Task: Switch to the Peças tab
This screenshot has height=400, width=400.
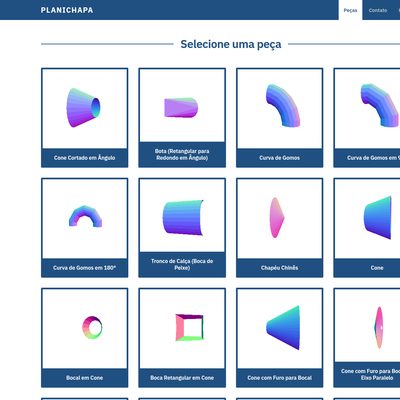Action: [x=350, y=10]
